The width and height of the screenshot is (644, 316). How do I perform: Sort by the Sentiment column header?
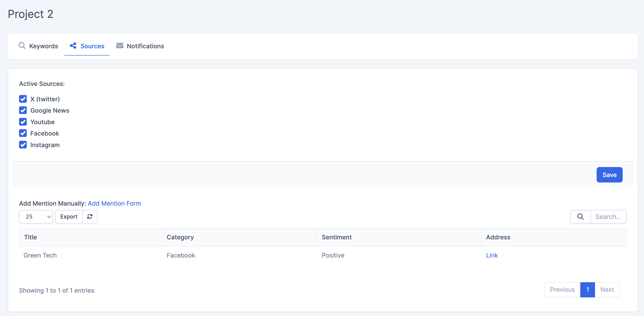(x=337, y=237)
